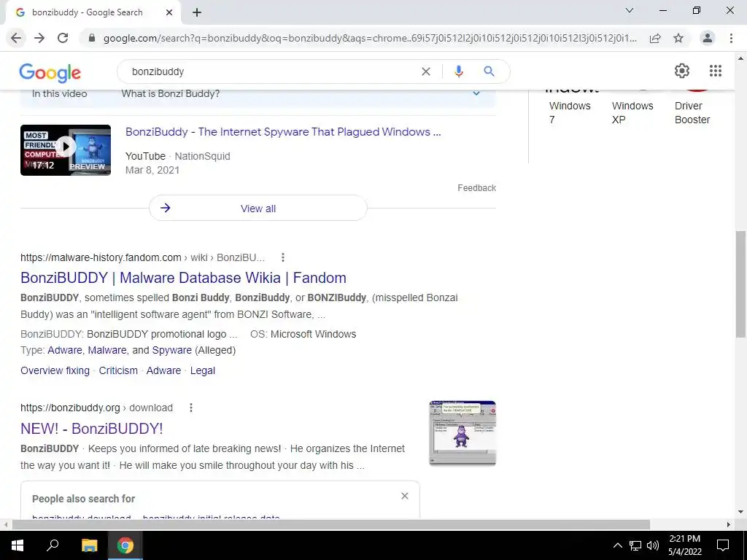
Task: Open more options for bonzibuddy.org result
Action: pos(191,408)
